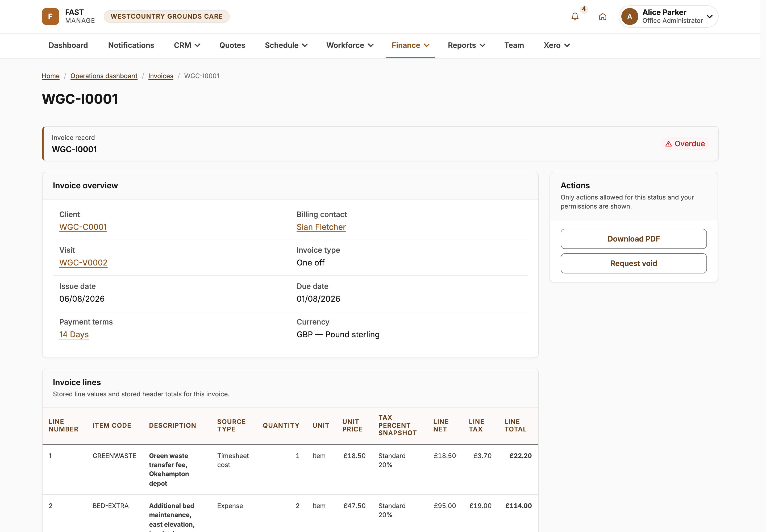This screenshot has height=532, width=766.
Task: Open the Reports dropdown
Action: (x=466, y=45)
